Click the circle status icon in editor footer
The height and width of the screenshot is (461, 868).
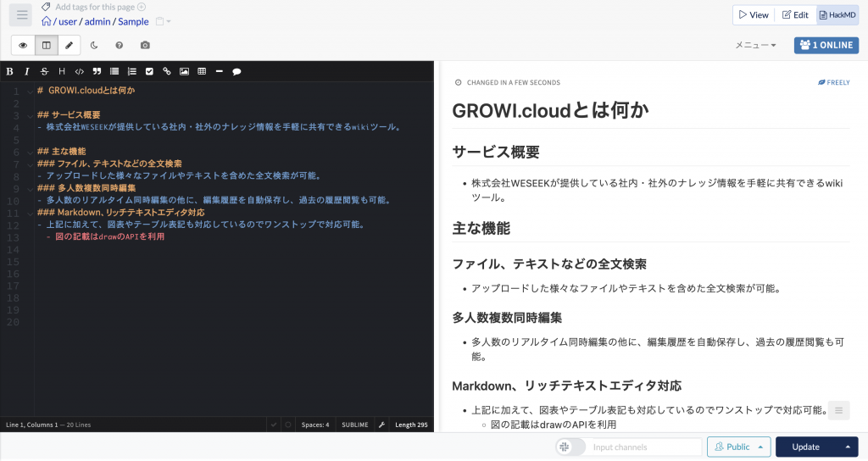pyautogui.click(x=288, y=425)
